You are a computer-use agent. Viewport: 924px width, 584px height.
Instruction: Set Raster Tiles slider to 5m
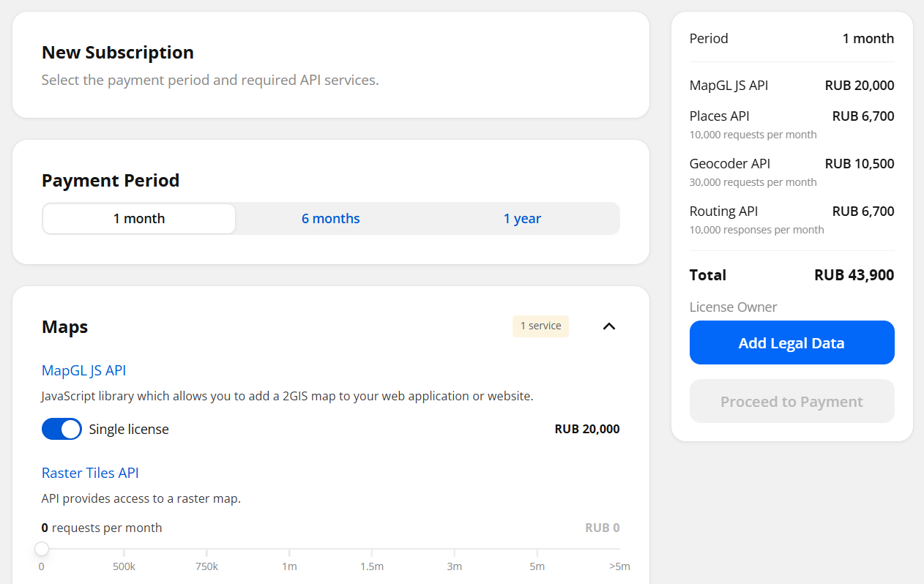click(537, 549)
